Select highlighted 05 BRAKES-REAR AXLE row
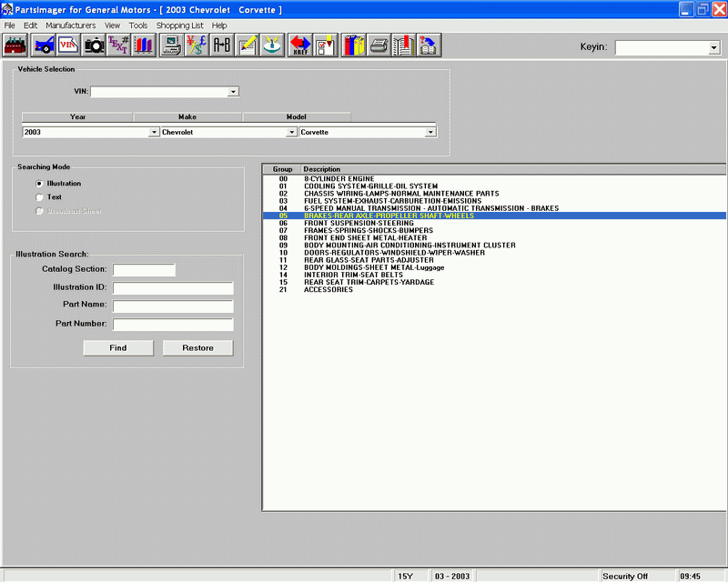This screenshot has width=728, height=582. pyautogui.click(x=494, y=216)
